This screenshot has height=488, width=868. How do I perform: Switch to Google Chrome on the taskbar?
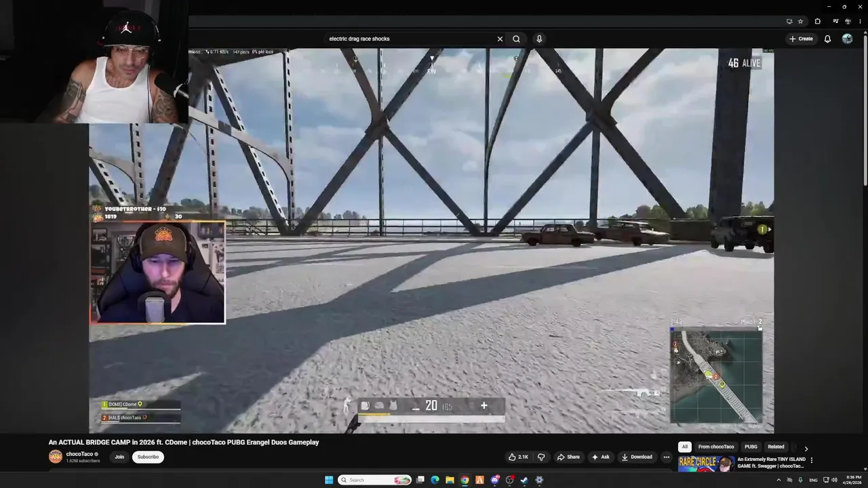tap(465, 480)
